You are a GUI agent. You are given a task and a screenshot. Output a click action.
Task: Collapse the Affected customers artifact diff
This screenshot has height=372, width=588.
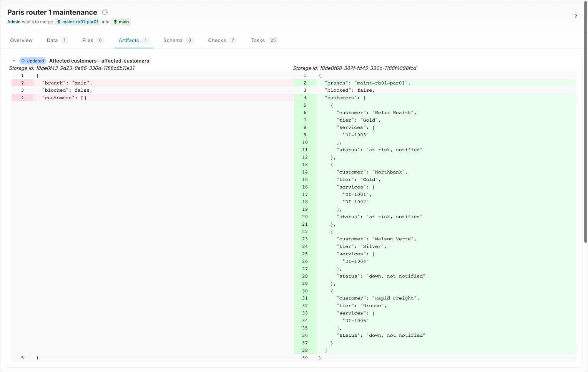14,61
